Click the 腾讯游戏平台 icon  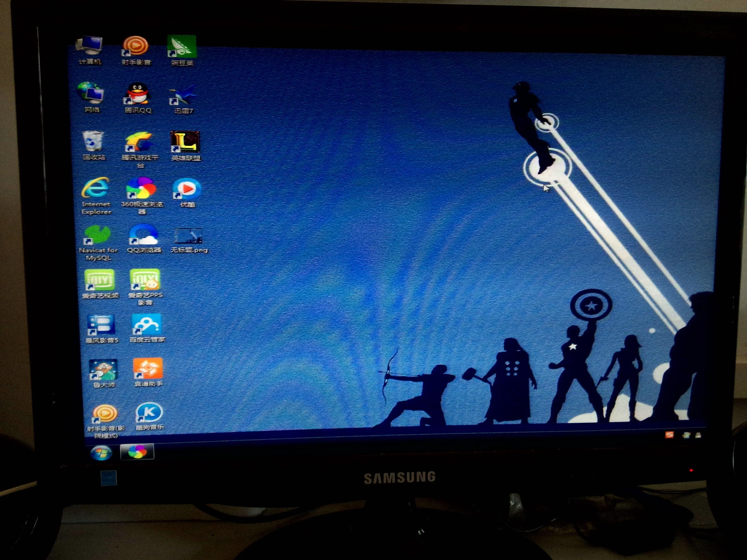(x=140, y=142)
